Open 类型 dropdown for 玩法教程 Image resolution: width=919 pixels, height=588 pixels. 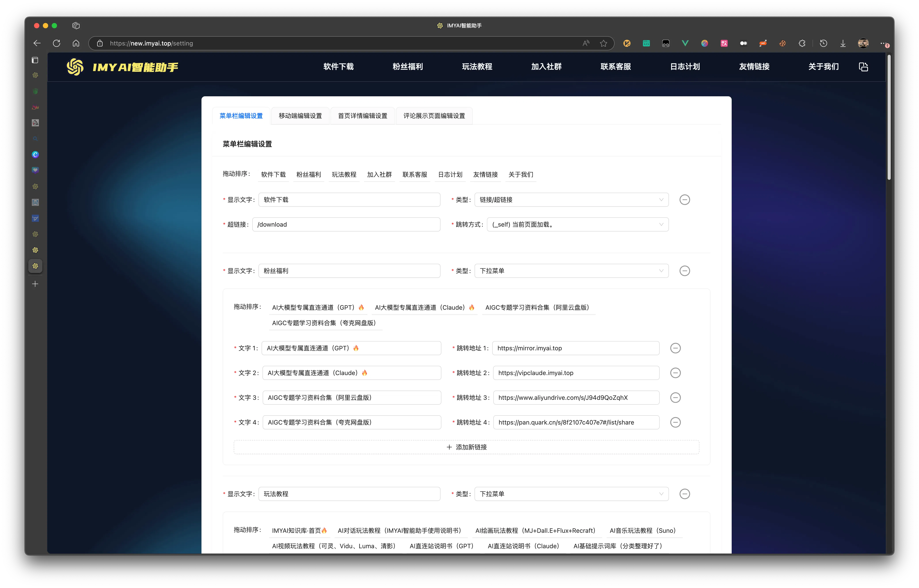tap(571, 494)
